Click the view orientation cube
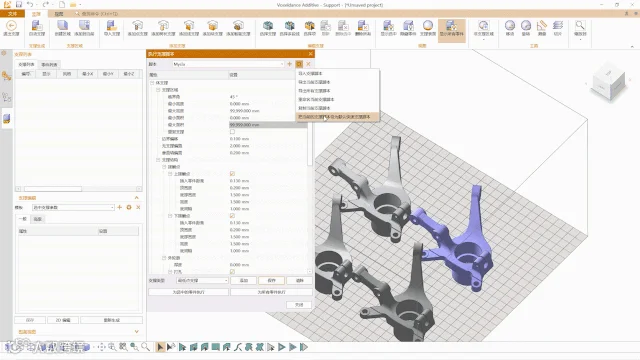The height and width of the screenshot is (360, 640). [609, 83]
